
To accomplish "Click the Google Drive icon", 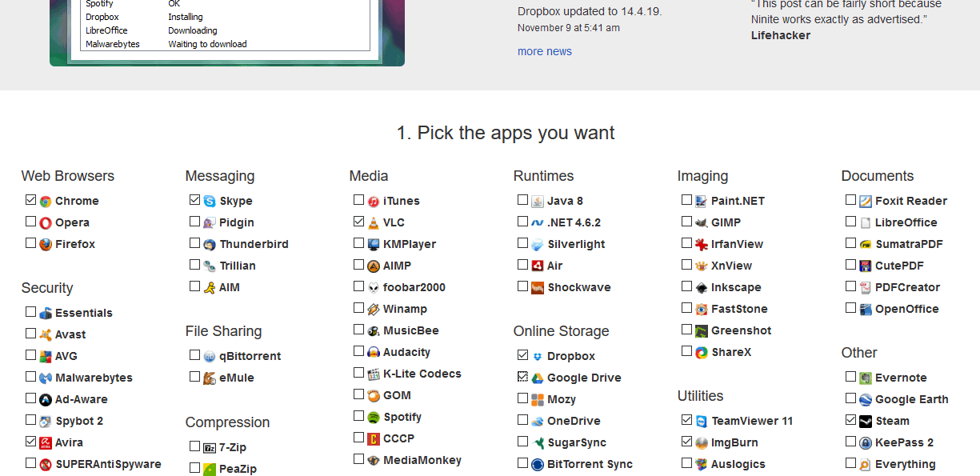I will pos(538,378).
